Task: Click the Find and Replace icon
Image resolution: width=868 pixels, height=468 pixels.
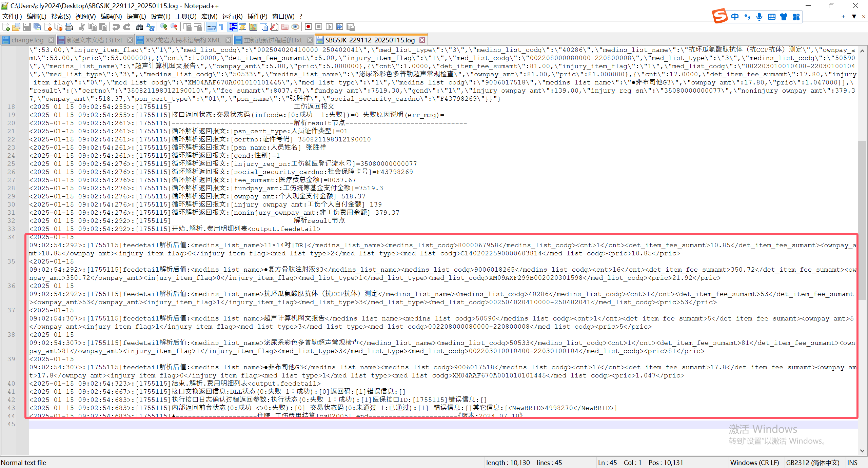Action: point(150,27)
